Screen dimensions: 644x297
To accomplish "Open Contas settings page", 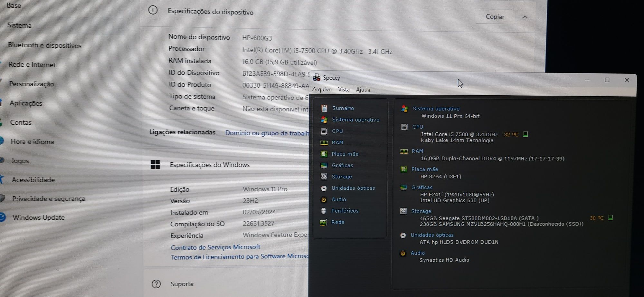I will 21,122.
